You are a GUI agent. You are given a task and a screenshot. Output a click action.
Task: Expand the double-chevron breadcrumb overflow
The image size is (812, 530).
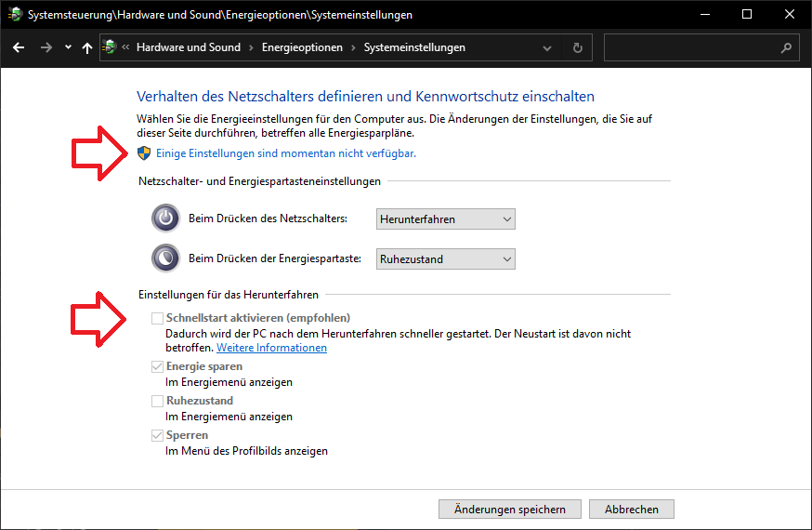tap(125, 47)
